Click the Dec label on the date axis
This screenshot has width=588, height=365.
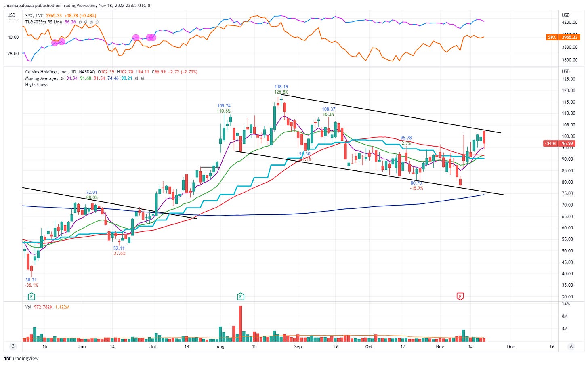click(x=511, y=346)
